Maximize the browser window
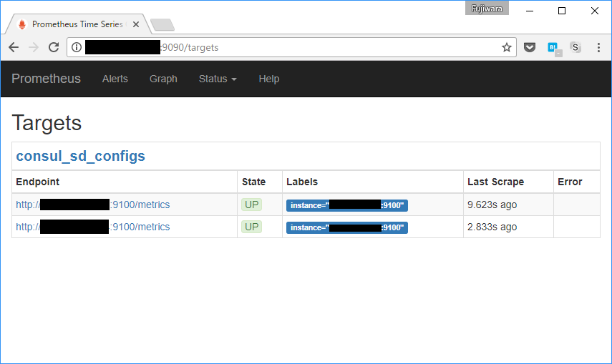Image resolution: width=612 pixels, height=364 pixels. (x=562, y=11)
